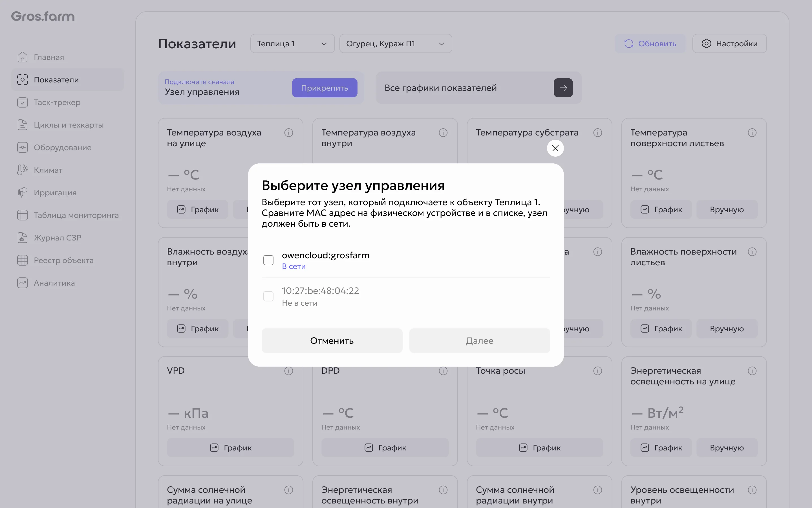Show info for Сумма солнечной радиации на улице
Viewport: 812px width, 508px height.
click(x=288, y=490)
